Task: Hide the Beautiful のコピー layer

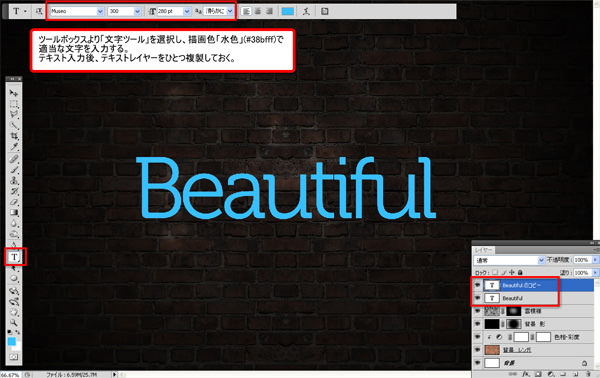Action: (477, 285)
